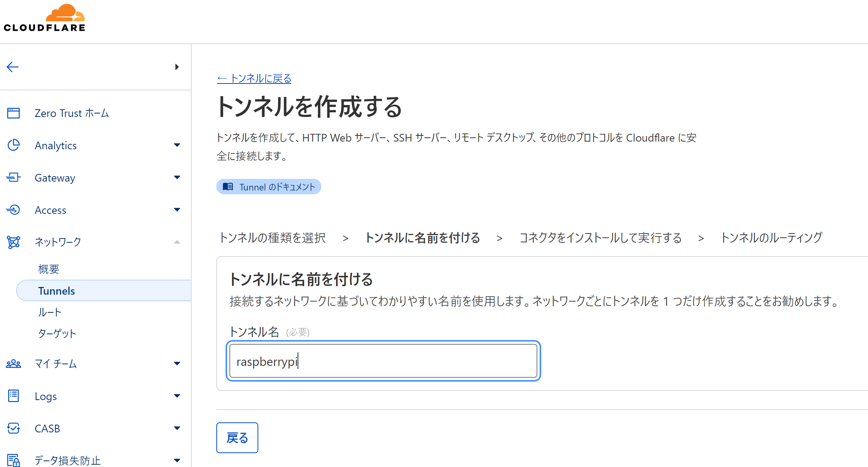
Task: Open the トンネルに戻る link
Action: [254, 78]
